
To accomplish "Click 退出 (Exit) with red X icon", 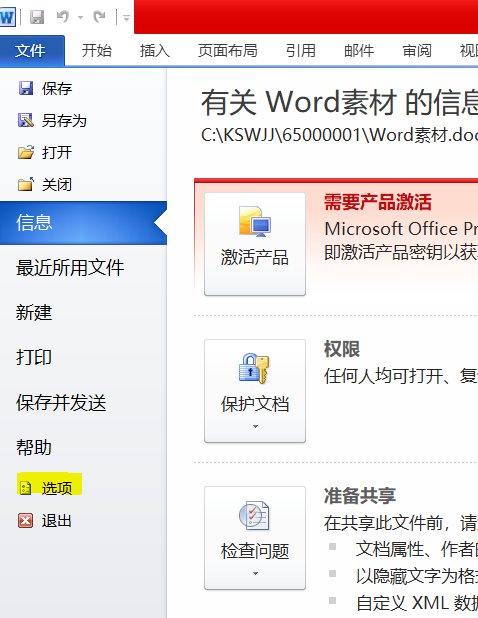I will [45, 521].
